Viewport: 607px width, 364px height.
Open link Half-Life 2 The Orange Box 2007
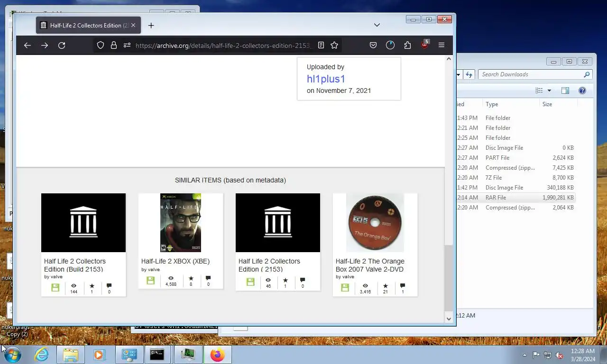tap(370, 265)
